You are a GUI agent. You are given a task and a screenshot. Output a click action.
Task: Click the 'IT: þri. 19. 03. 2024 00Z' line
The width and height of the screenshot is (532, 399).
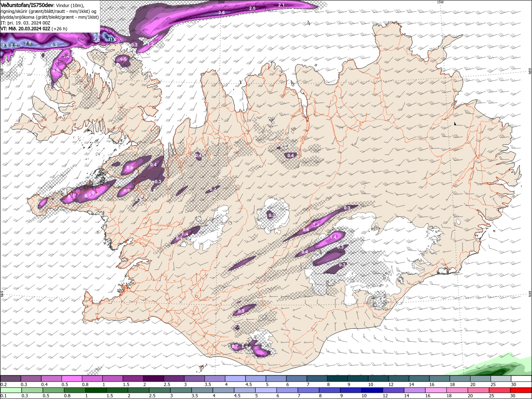tap(25, 23)
